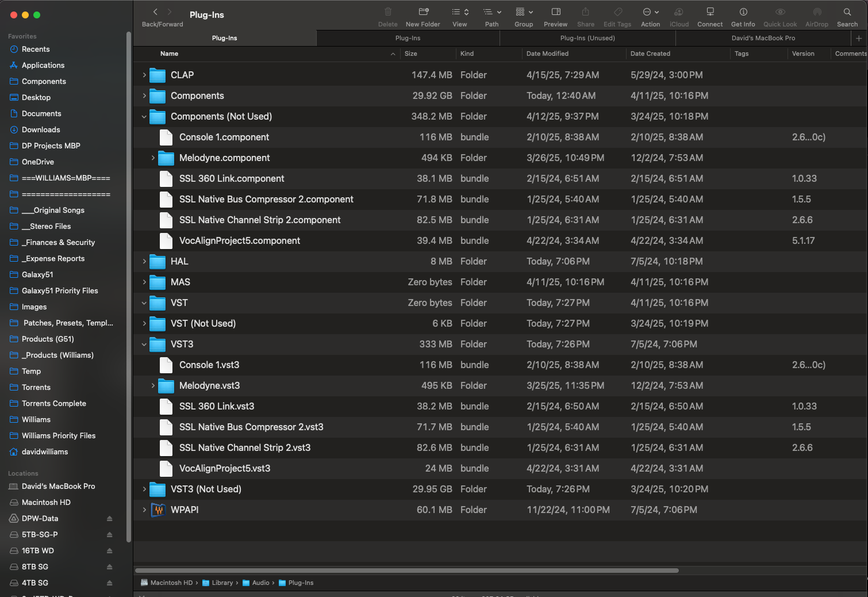Open OneDrive in the sidebar

38,162
